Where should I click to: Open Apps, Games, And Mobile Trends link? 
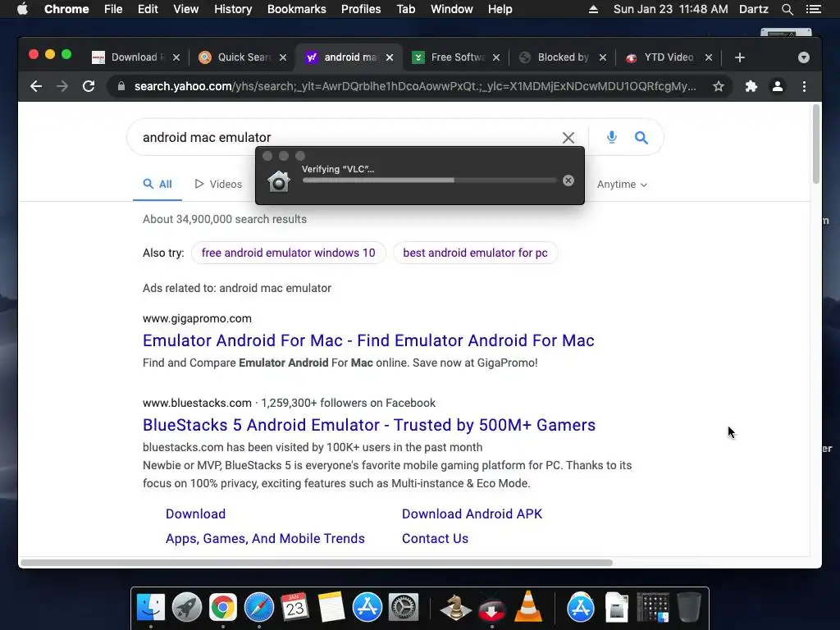pos(265,538)
